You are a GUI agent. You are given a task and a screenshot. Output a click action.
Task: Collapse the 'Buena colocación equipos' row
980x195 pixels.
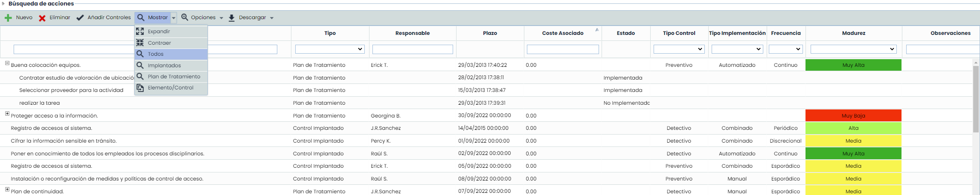click(x=7, y=63)
